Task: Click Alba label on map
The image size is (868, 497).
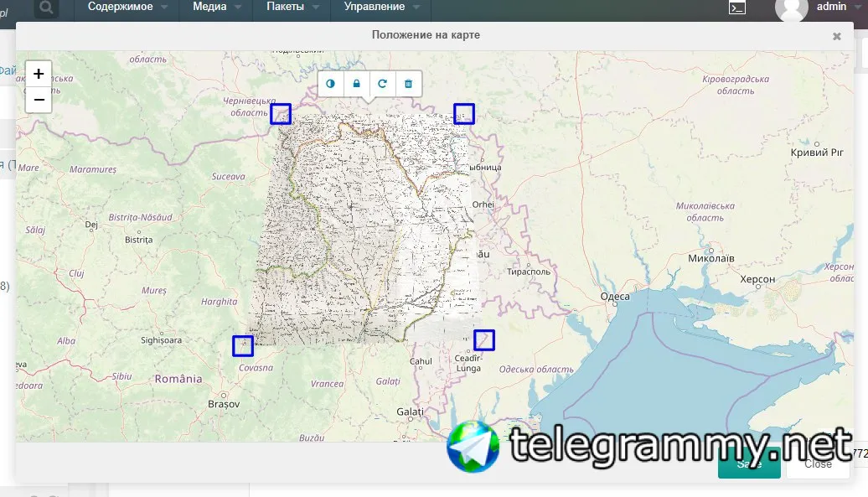Action: tap(66, 341)
